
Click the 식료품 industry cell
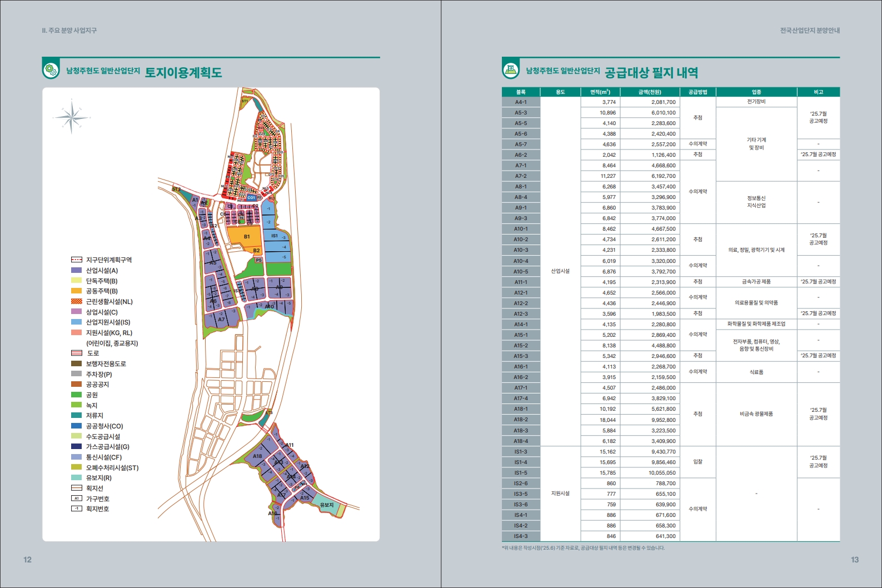[x=756, y=372]
